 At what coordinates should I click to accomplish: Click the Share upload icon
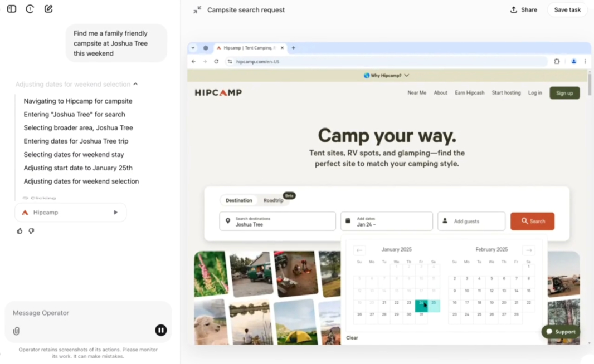pos(514,10)
